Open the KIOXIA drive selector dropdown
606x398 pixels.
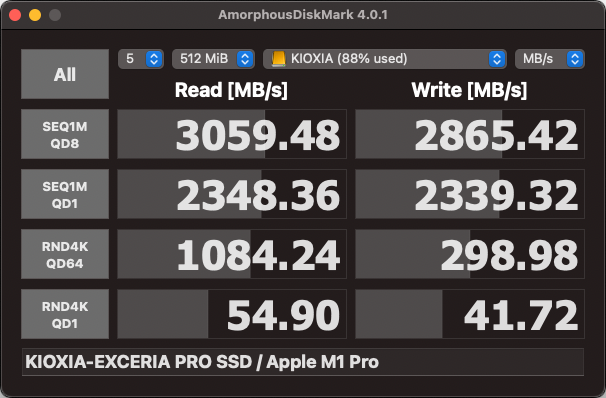[x=385, y=59]
